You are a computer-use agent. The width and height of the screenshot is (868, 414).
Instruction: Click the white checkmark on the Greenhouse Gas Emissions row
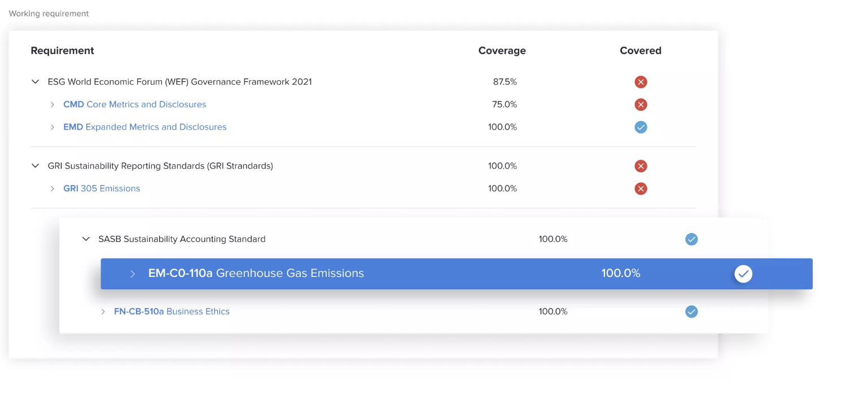[x=743, y=274]
